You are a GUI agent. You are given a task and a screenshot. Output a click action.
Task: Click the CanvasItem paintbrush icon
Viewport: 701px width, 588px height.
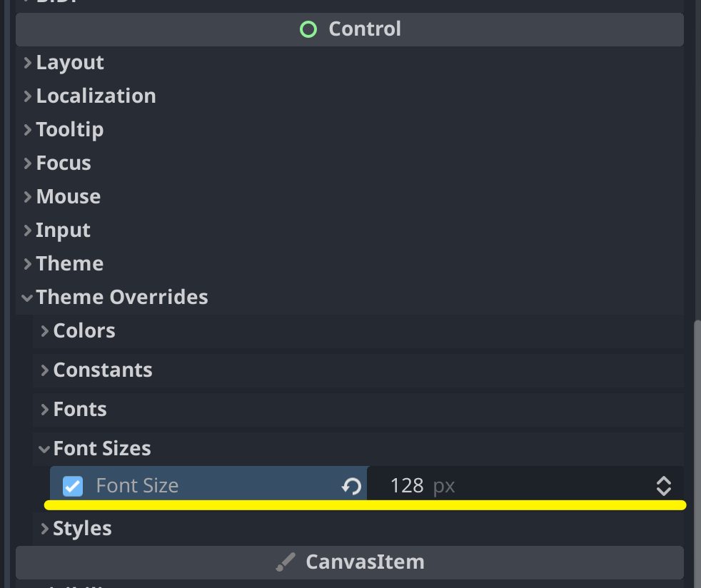pos(286,562)
